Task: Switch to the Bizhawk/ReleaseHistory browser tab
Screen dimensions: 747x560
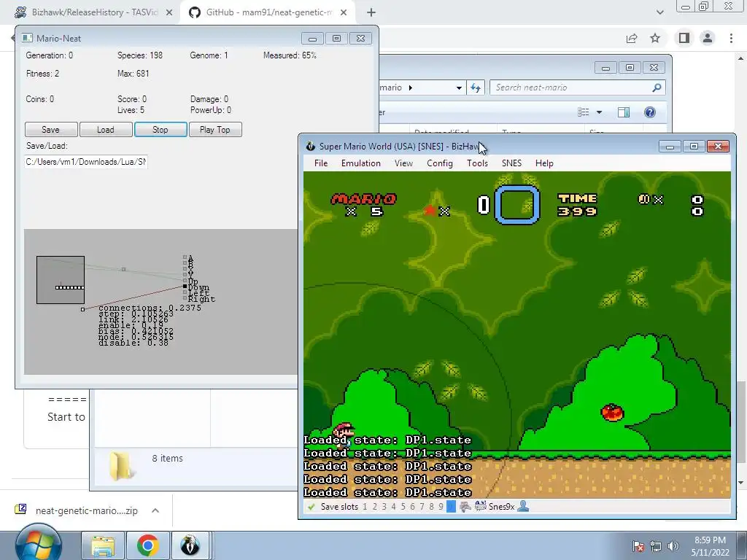Action: 94,12
